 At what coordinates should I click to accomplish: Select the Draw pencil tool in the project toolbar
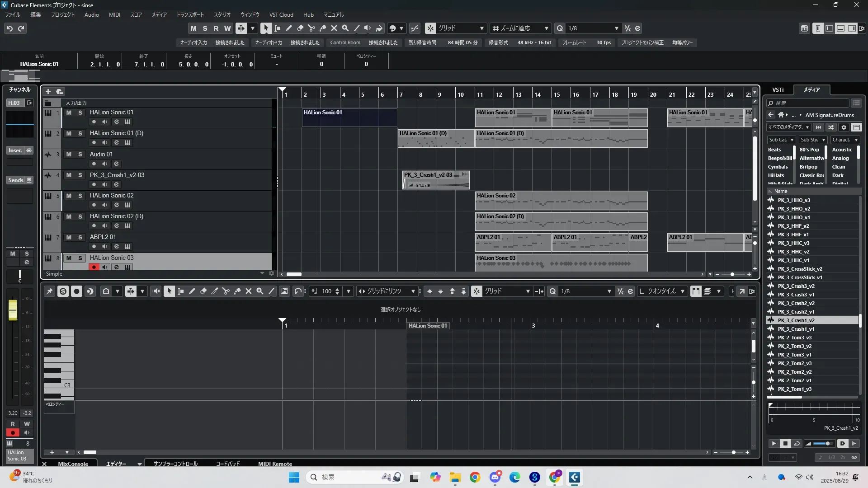[289, 28]
